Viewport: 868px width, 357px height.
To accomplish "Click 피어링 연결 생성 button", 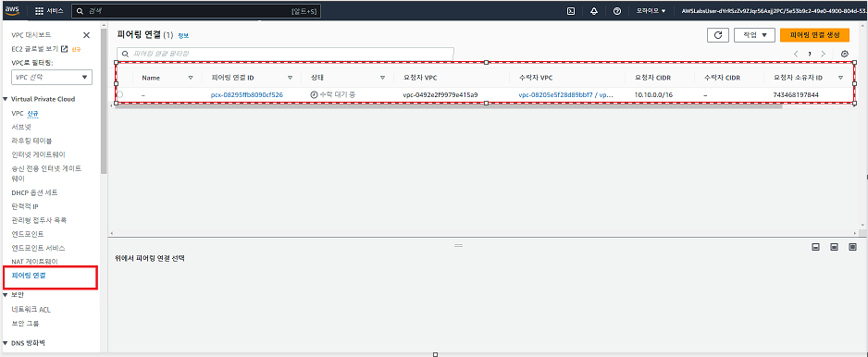I will pyautogui.click(x=814, y=35).
